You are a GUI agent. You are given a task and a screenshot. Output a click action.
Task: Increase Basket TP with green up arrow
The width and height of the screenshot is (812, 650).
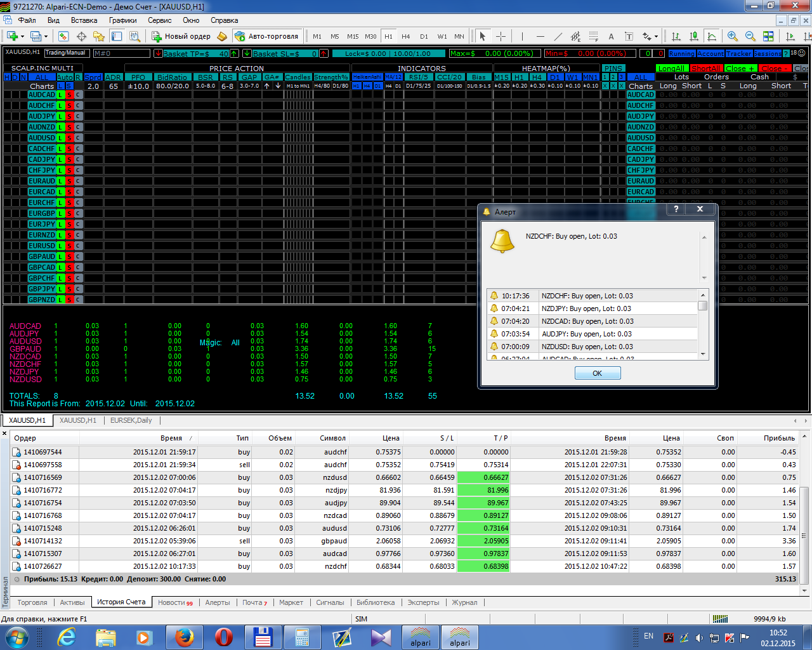[235, 53]
